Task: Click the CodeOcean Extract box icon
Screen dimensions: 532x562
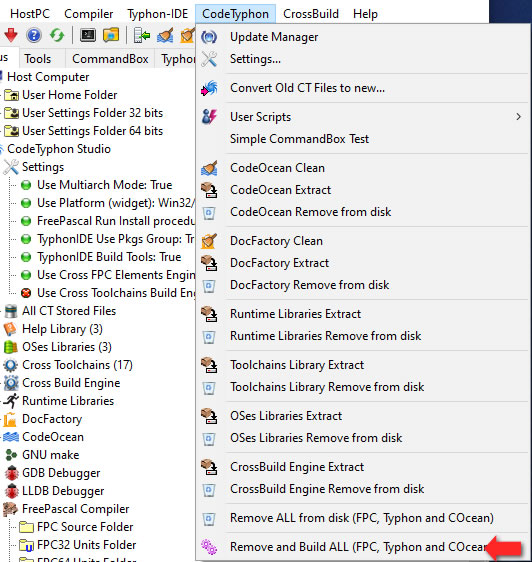Action: click(x=209, y=190)
